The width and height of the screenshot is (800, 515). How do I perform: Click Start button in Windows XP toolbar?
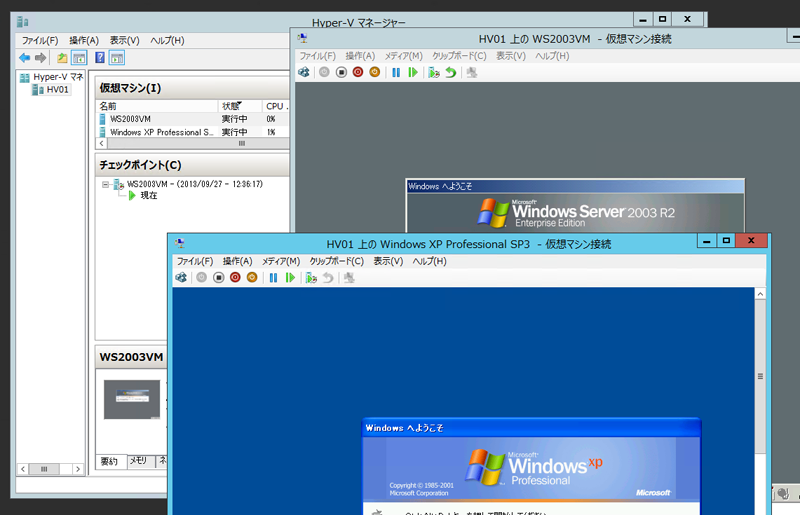202,278
